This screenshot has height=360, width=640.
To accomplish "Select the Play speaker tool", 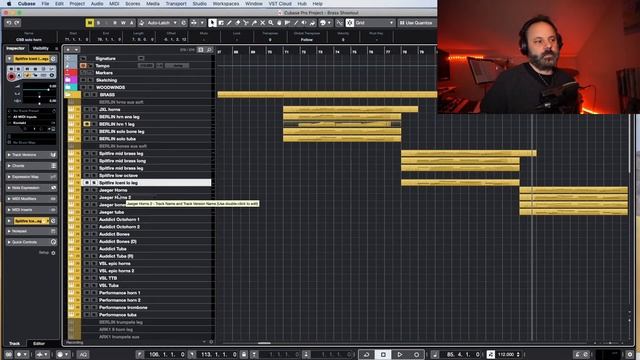I will 304,23.
